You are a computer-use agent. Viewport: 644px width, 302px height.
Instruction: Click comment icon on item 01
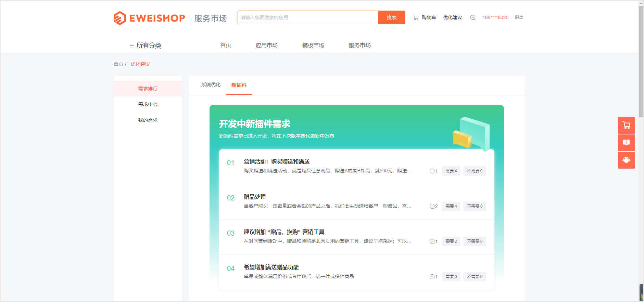click(x=432, y=171)
